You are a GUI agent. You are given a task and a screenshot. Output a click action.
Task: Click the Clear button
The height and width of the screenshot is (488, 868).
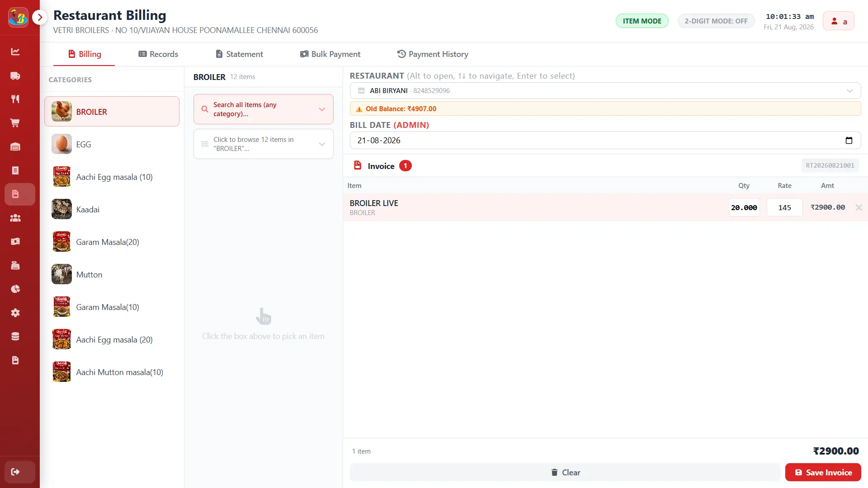point(565,472)
